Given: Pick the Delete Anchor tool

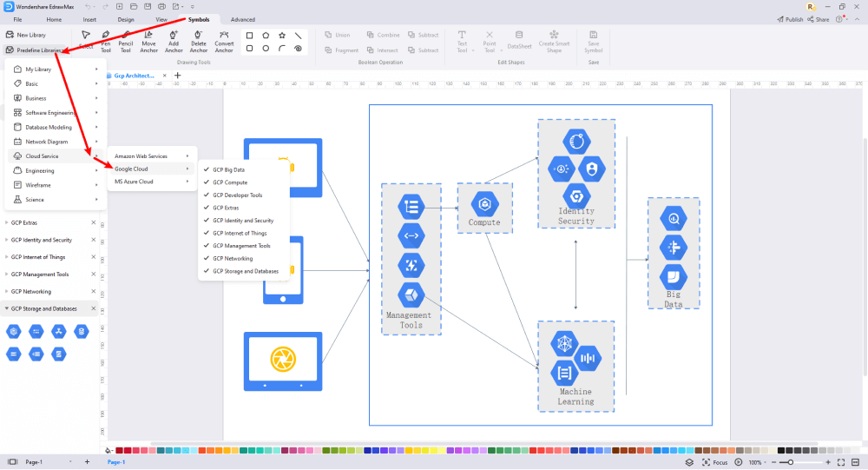Looking at the screenshot, I should coord(198,42).
